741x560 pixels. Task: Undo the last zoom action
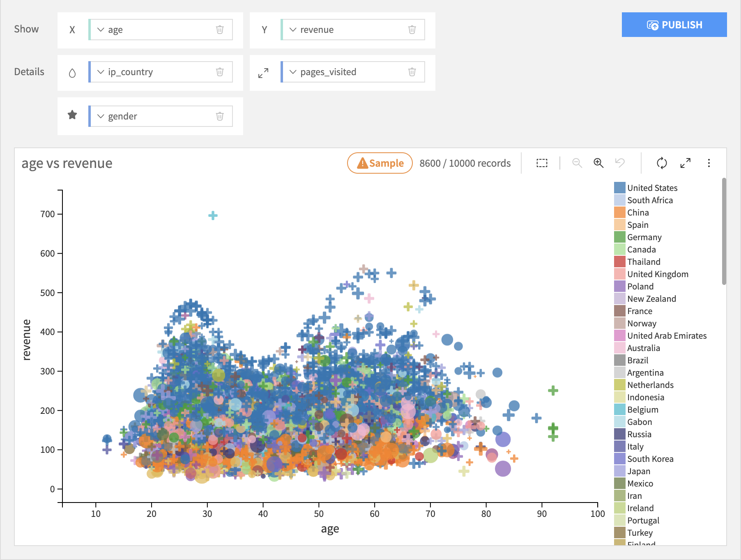pyautogui.click(x=620, y=163)
